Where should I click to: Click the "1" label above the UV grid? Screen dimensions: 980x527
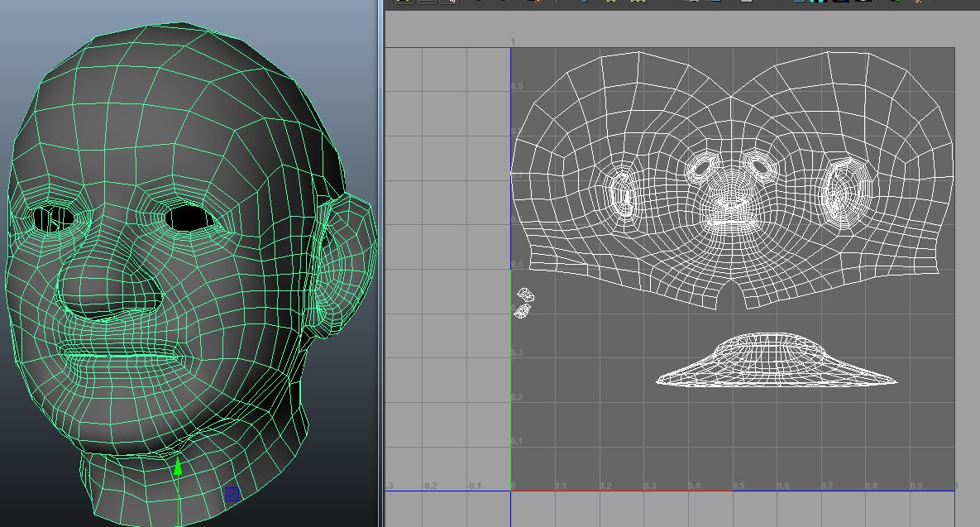(513, 42)
